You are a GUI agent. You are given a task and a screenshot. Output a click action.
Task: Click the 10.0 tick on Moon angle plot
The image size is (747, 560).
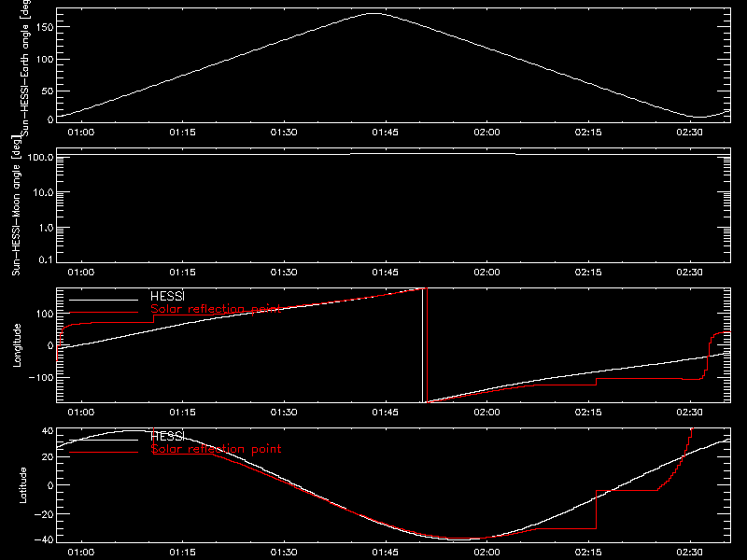point(43,192)
